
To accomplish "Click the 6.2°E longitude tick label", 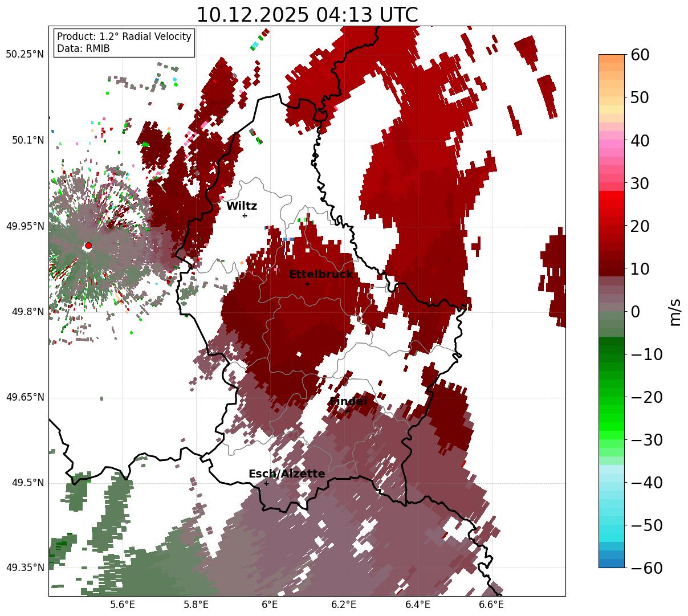I will (x=344, y=605).
